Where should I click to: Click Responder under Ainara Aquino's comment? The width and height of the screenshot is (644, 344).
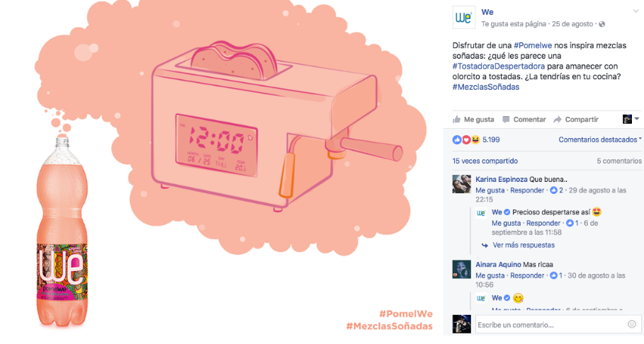(x=527, y=276)
